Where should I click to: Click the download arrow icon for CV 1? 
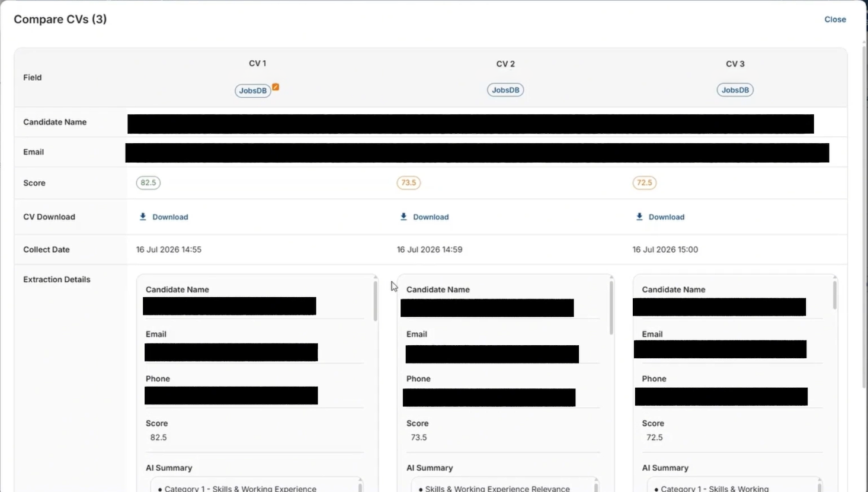tap(143, 217)
